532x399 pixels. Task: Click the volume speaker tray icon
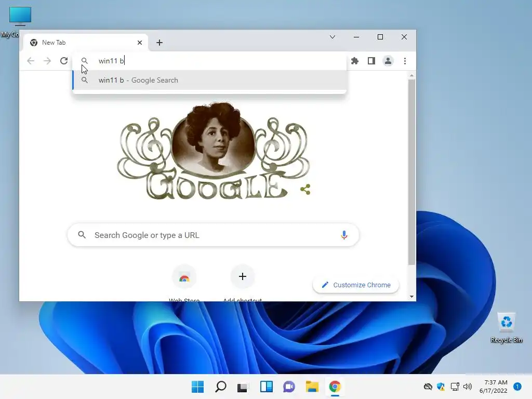468,387
